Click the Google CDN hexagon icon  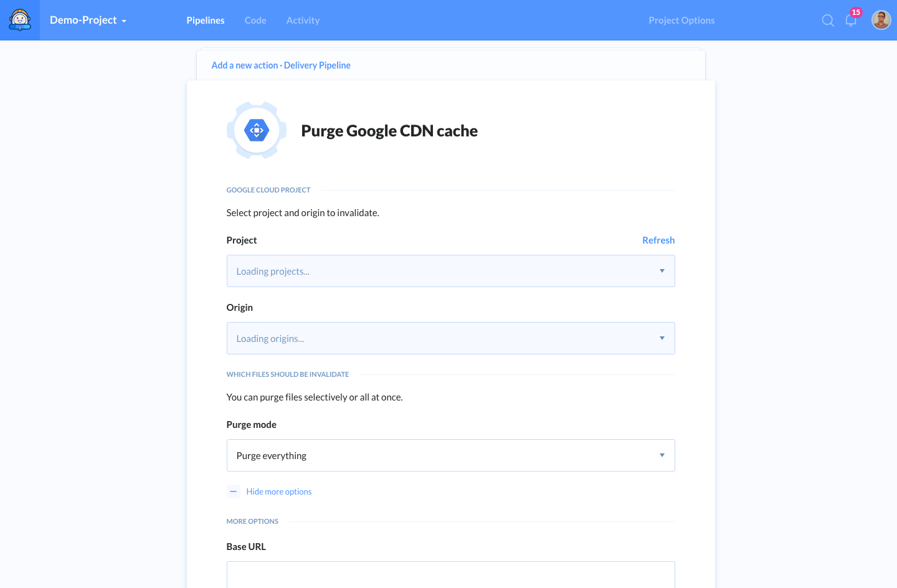click(x=257, y=130)
